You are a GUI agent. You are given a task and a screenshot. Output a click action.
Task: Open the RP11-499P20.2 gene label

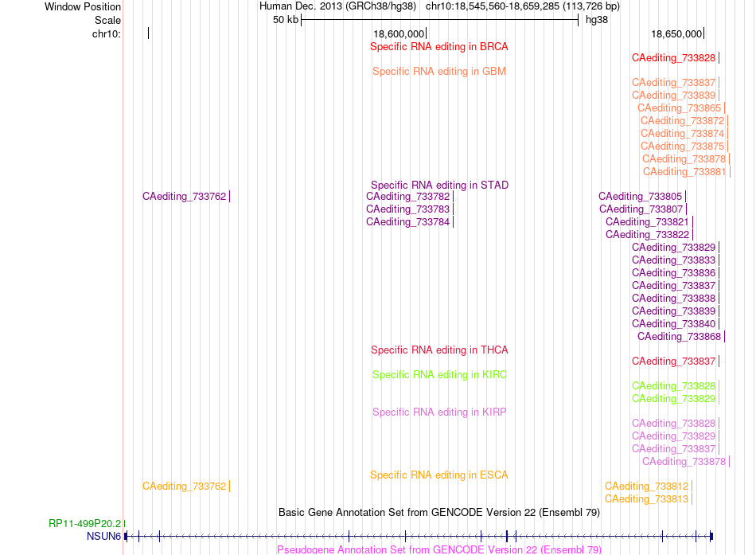pyautogui.click(x=85, y=524)
